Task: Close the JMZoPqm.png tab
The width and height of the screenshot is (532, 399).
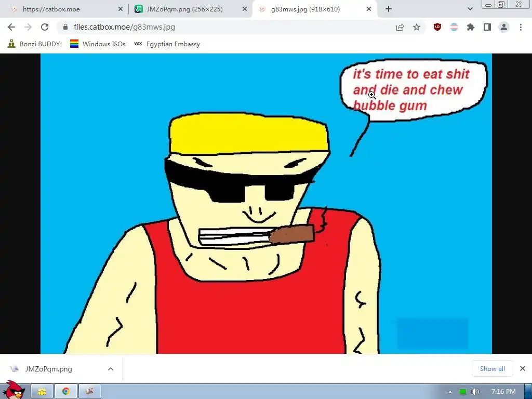Action: [245, 9]
